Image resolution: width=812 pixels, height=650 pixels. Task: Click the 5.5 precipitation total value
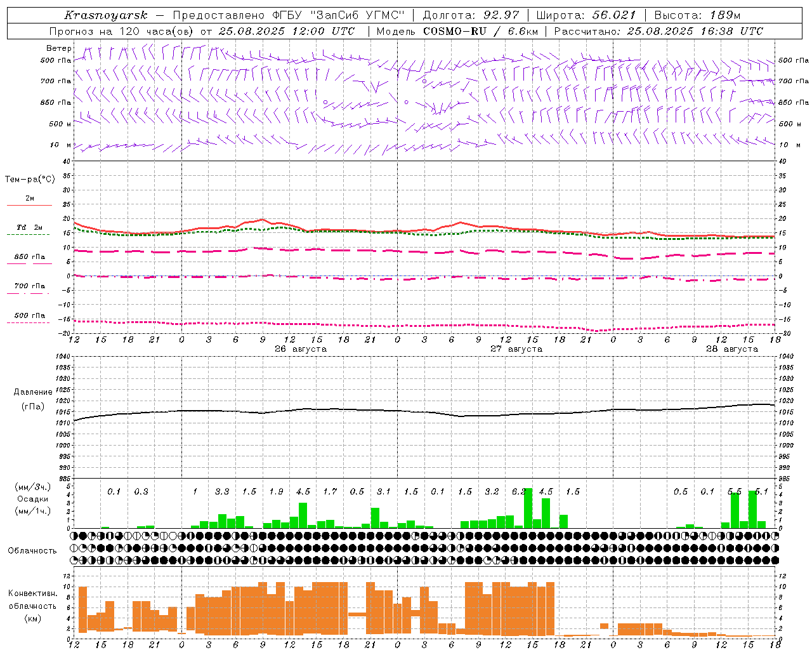(735, 491)
